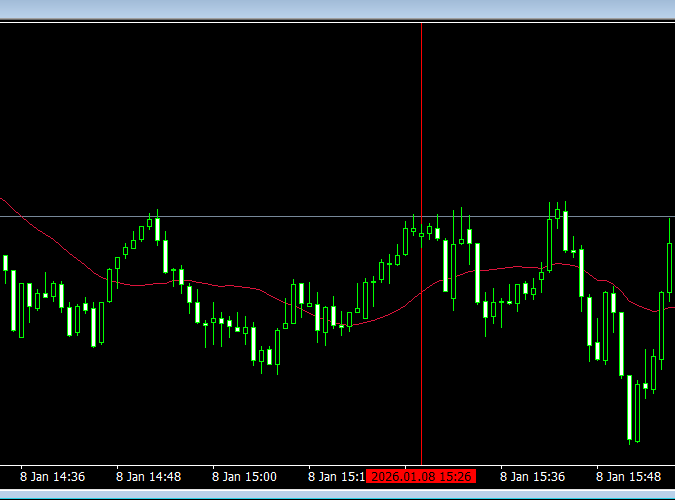Click the blue scrollbar strip below the time axis

[x=337, y=494]
